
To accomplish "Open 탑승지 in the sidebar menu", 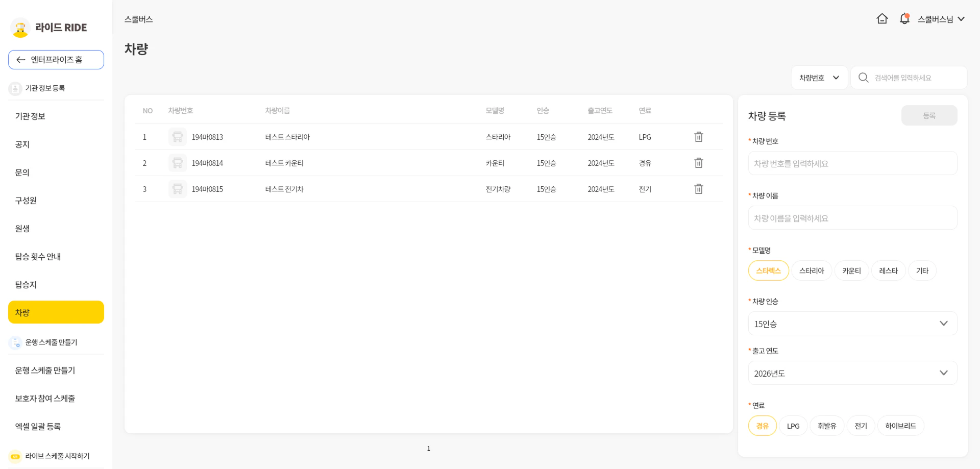I will (x=26, y=285).
